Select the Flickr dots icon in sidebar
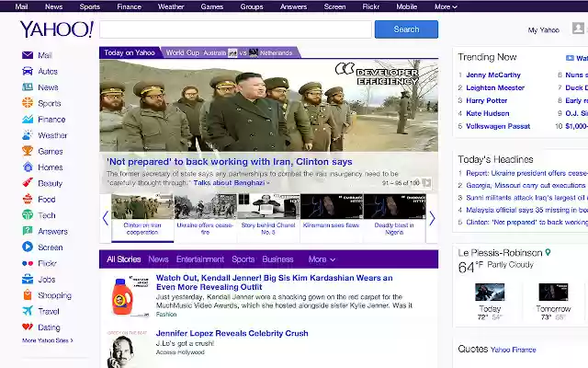This screenshot has width=588, height=368. tap(28, 263)
